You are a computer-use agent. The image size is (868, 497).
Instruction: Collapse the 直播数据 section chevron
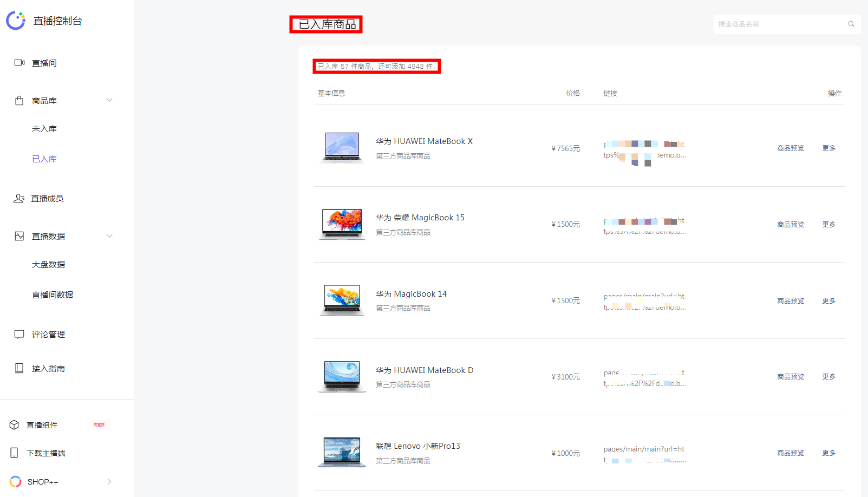coord(109,236)
